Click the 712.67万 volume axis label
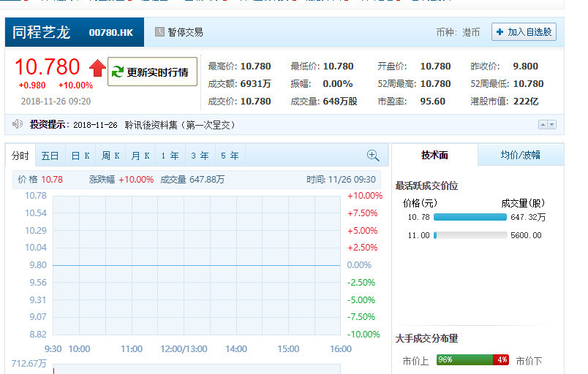 (x=29, y=363)
